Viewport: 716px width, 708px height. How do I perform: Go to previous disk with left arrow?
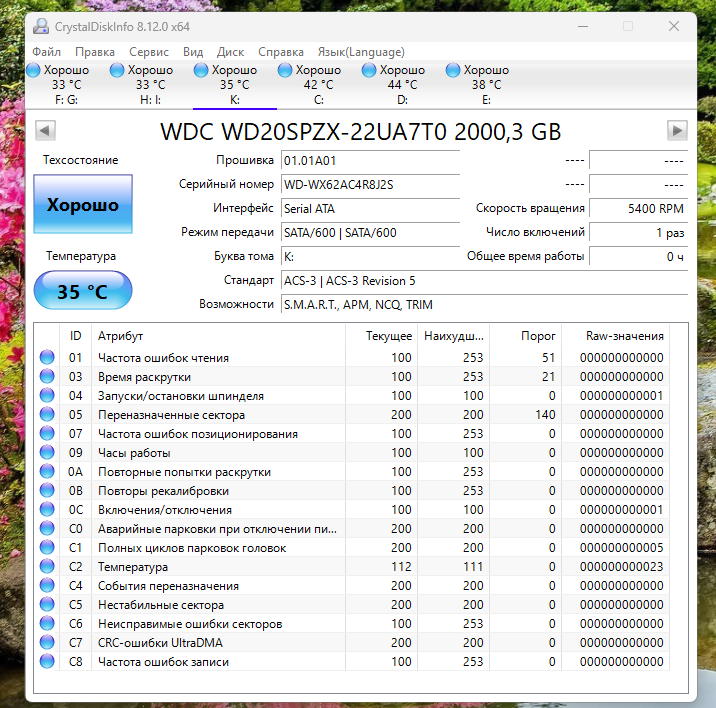pyautogui.click(x=45, y=131)
